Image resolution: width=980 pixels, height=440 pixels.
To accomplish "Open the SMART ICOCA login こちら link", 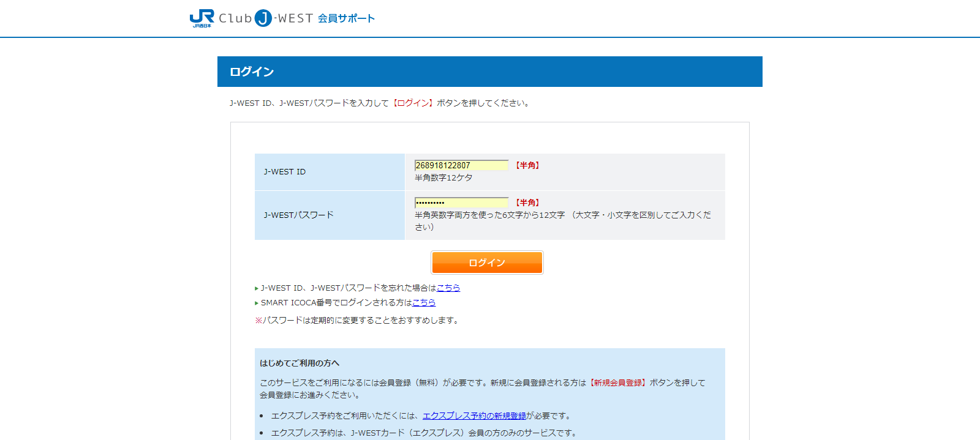I will tap(424, 302).
